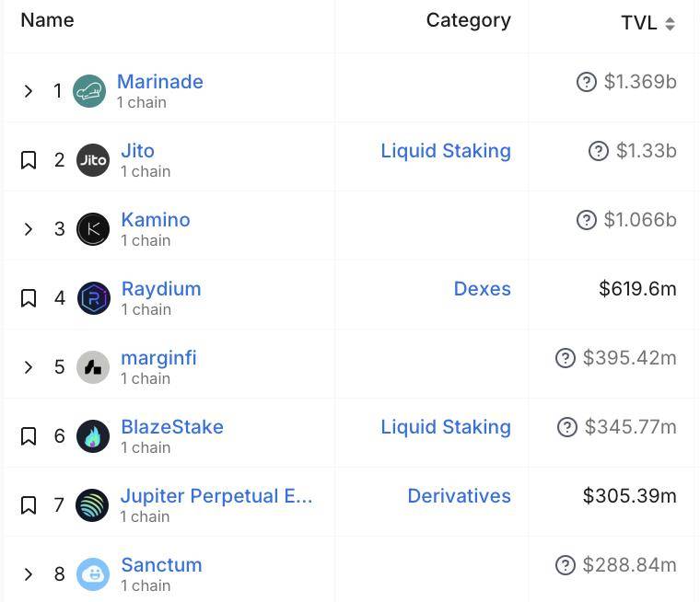The width and height of the screenshot is (700, 602).
Task: Expand the Sanctum row
Action: [x=29, y=573]
